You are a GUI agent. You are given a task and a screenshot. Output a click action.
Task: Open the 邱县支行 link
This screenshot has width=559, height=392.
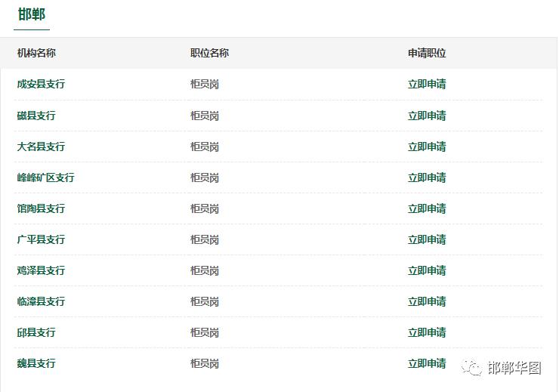[x=36, y=332]
